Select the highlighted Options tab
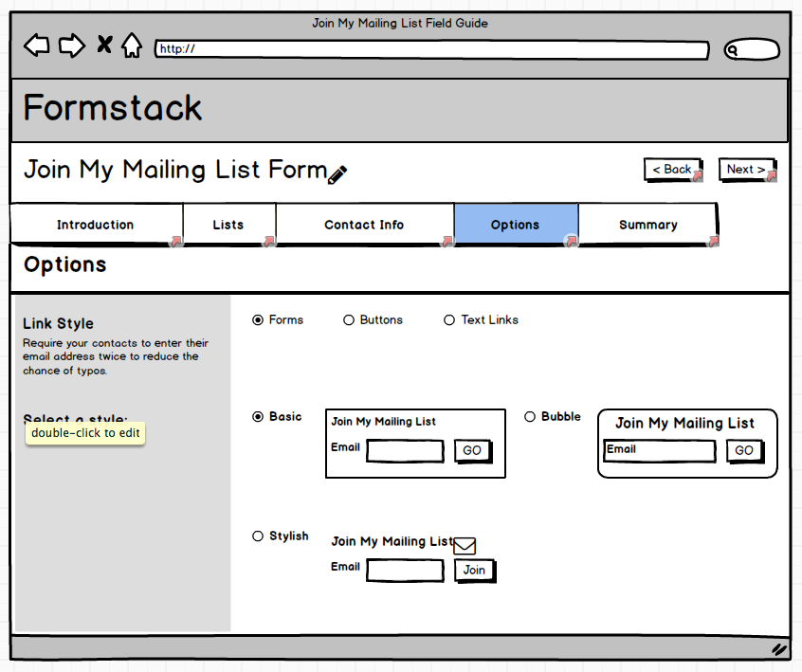 (516, 224)
